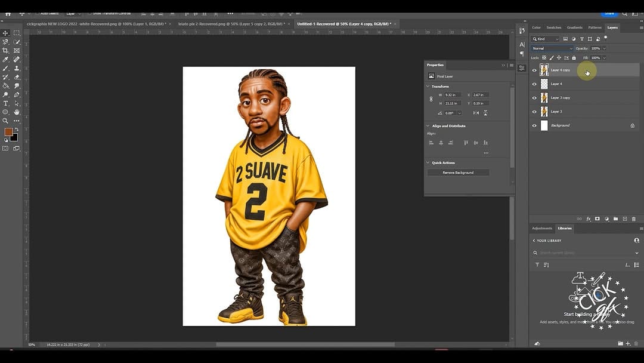Viewport: 644px width, 363px height.
Task: Select the Move tool
Action: point(6,33)
